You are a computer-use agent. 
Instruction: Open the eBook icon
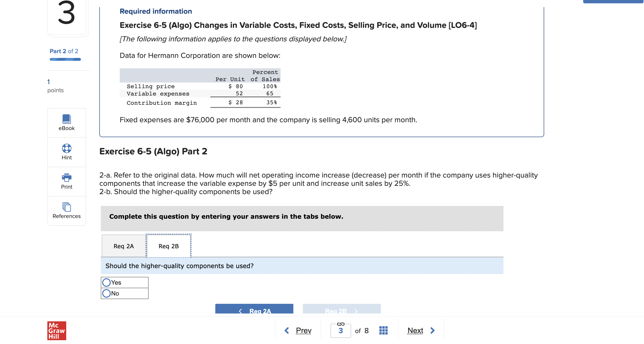click(66, 119)
